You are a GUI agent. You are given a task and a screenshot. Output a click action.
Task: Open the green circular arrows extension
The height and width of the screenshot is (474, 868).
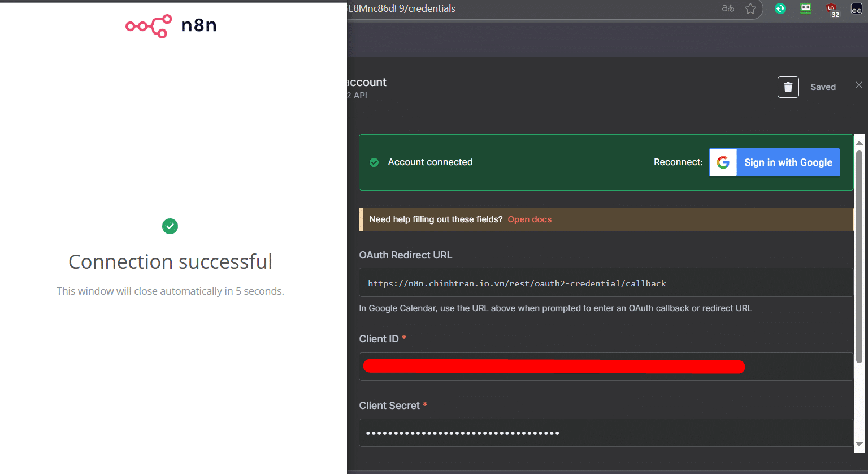pos(780,8)
